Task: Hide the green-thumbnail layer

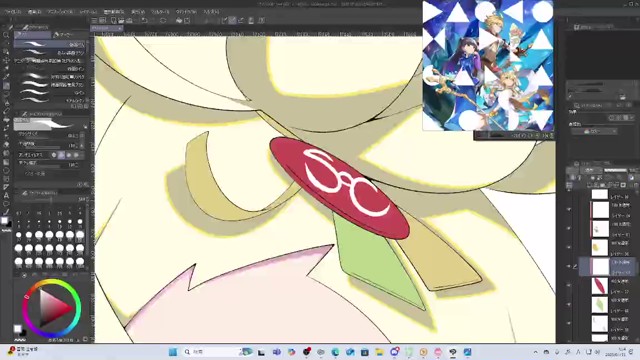Action: pyautogui.click(x=569, y=304)
